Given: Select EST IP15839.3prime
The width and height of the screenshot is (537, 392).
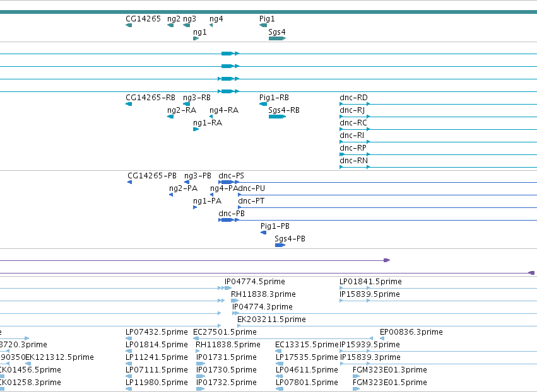Looking at the screenshot, I should [x=370, y=358].
